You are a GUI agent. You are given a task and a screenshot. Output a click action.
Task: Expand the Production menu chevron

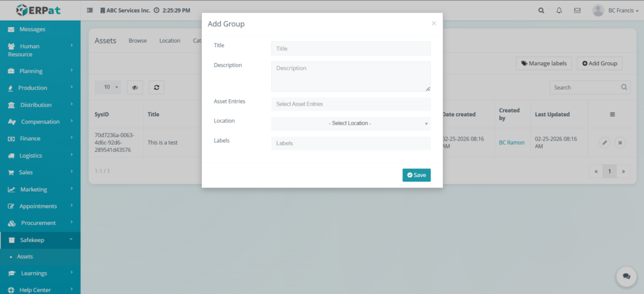pos(72,87)
